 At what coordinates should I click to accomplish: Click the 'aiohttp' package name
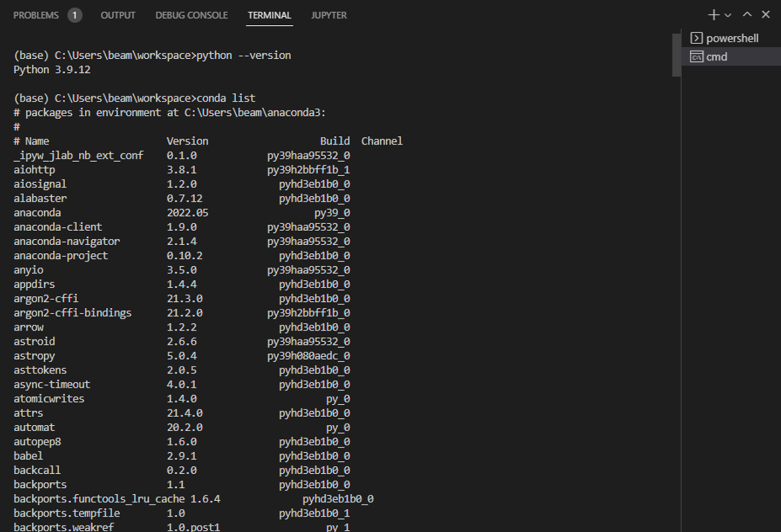[x=34, y=169]
